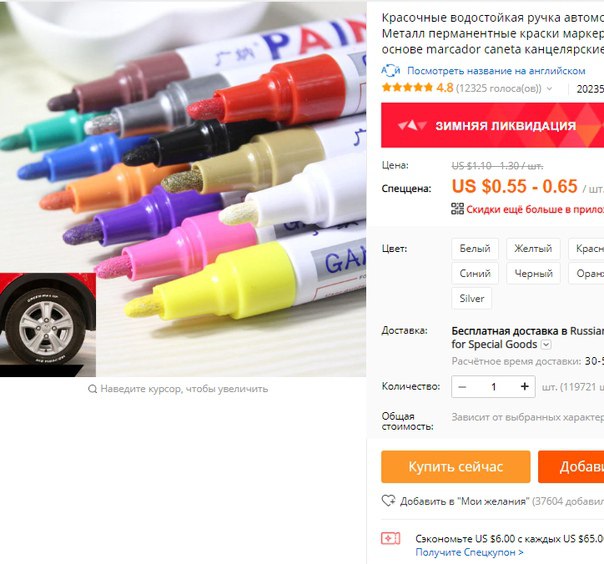Click the quantity input field

[493, 386]
